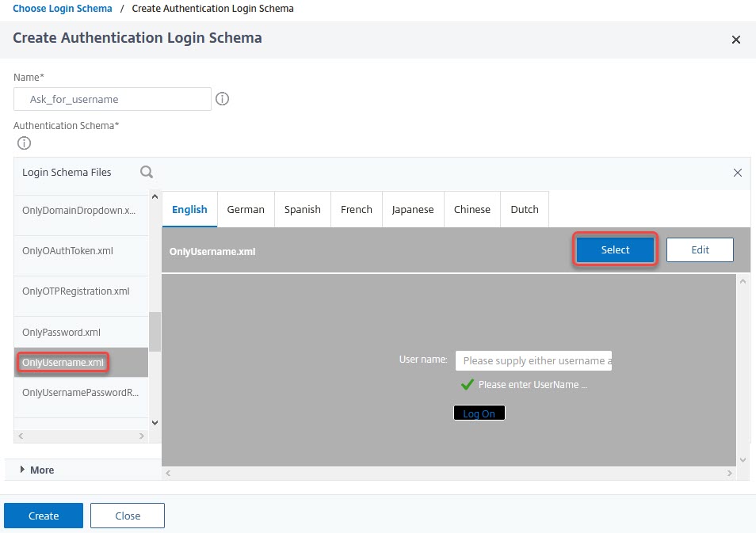Switch to the Spanish tab
The width and height of the screenshot is (756, 533).
302,209
